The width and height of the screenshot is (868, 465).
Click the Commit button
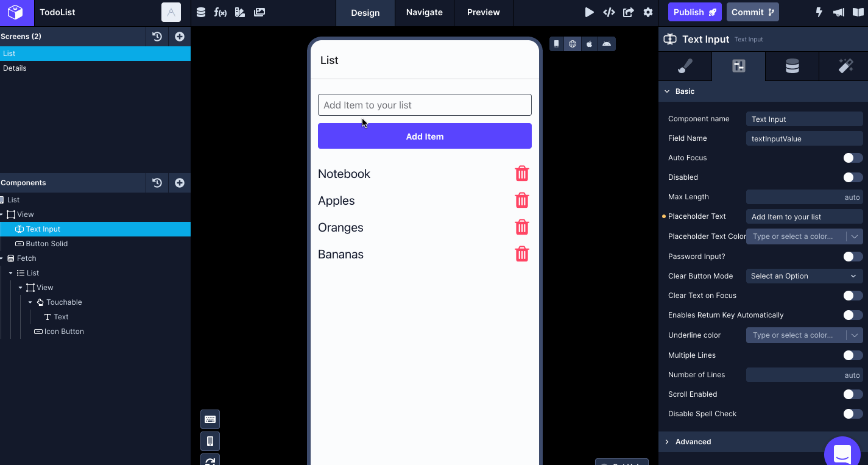tap(753, 12)
